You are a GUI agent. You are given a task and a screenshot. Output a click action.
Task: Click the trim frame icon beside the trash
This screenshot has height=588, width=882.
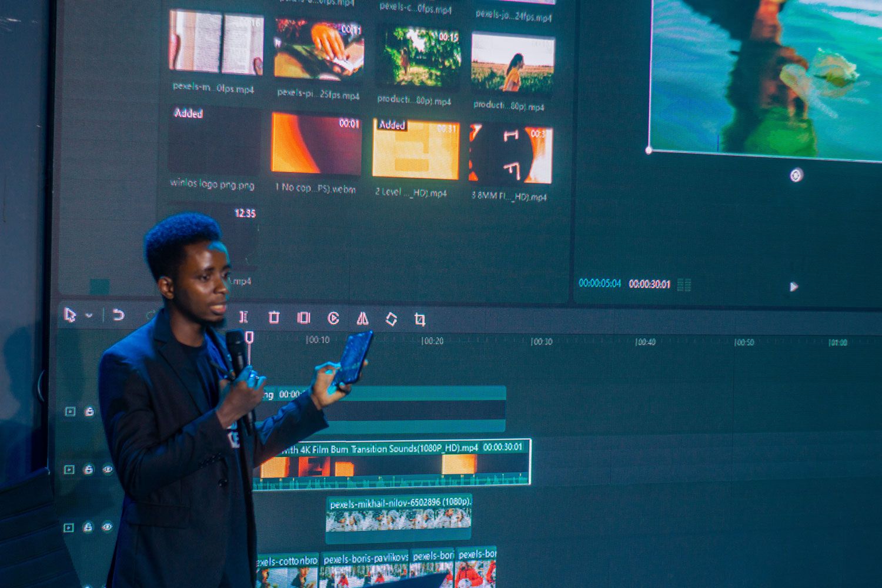[x=303, y=318]
